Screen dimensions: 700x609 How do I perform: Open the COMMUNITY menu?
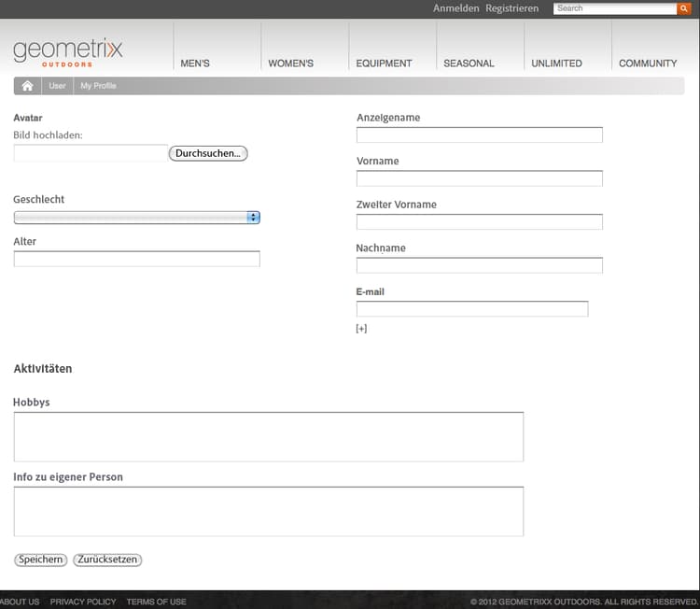(x=648, y=64)
